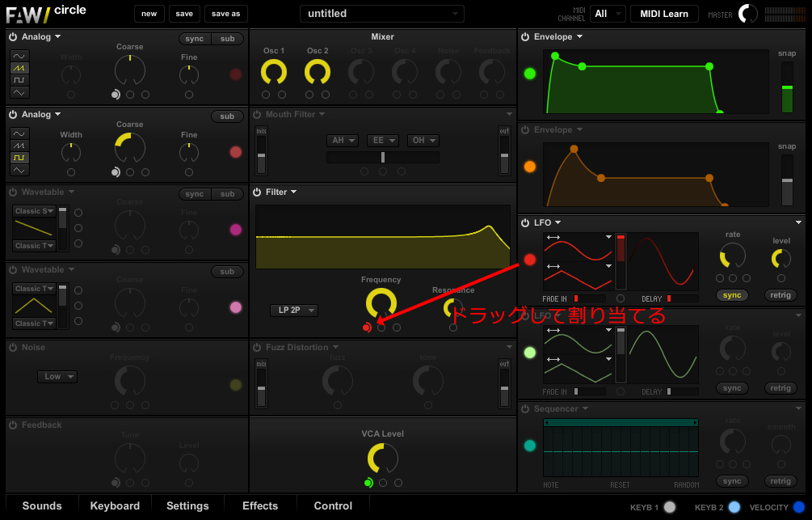This screenshot has height=520, width=812.
Task: Select sawtooth waveform in second Analog oscillator
Action: tap(19, 146)
